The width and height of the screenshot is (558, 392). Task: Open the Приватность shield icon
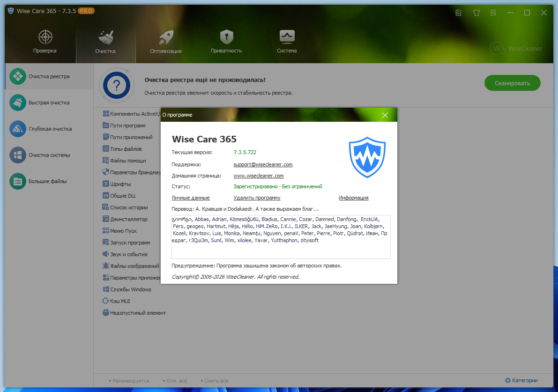tap(226, 37)
